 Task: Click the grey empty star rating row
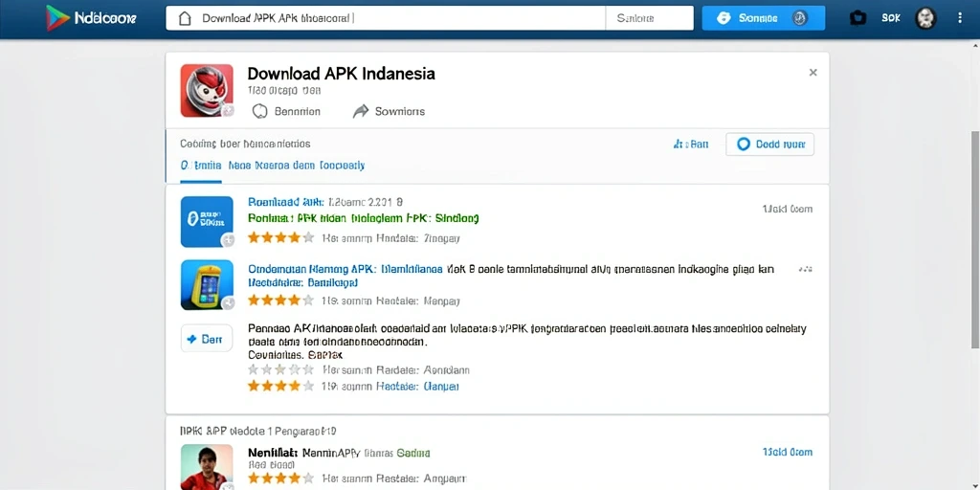tap(280, 370)
